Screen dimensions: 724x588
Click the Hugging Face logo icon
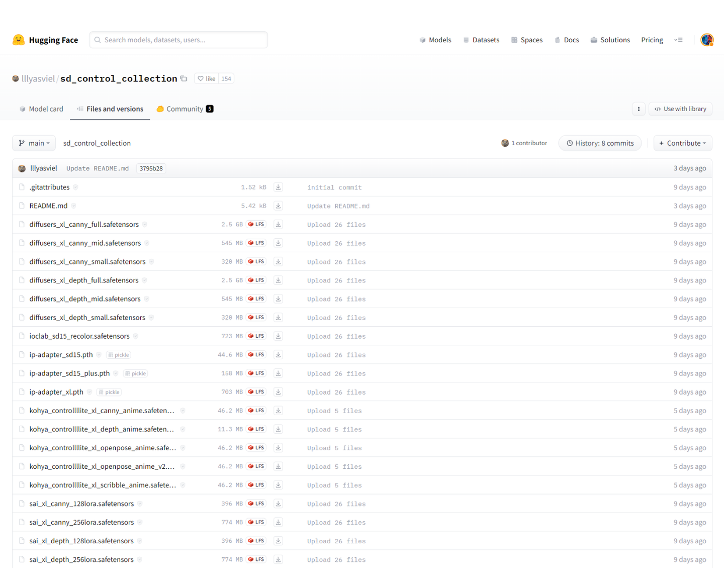[x=19, y=40]
